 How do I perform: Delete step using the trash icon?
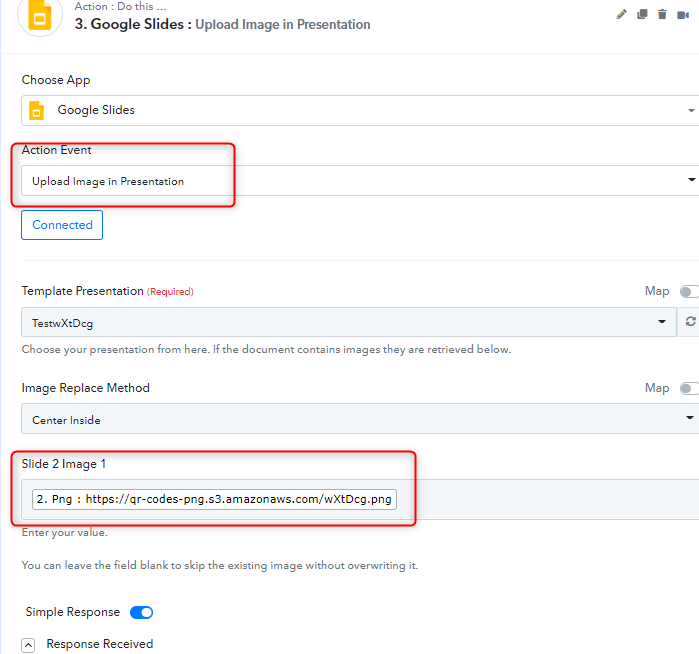click(x=662, y=15)
